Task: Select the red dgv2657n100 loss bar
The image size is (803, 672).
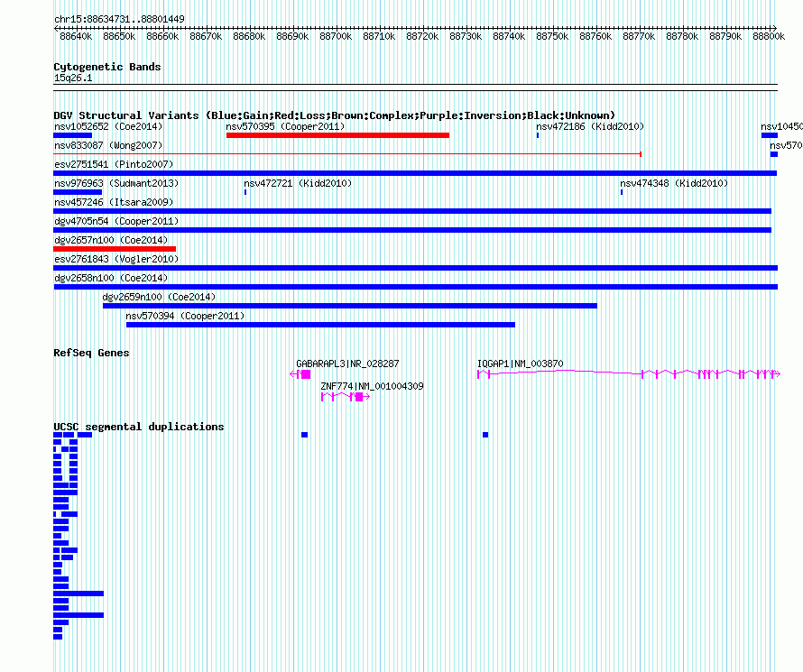Action: pos(115,249)
